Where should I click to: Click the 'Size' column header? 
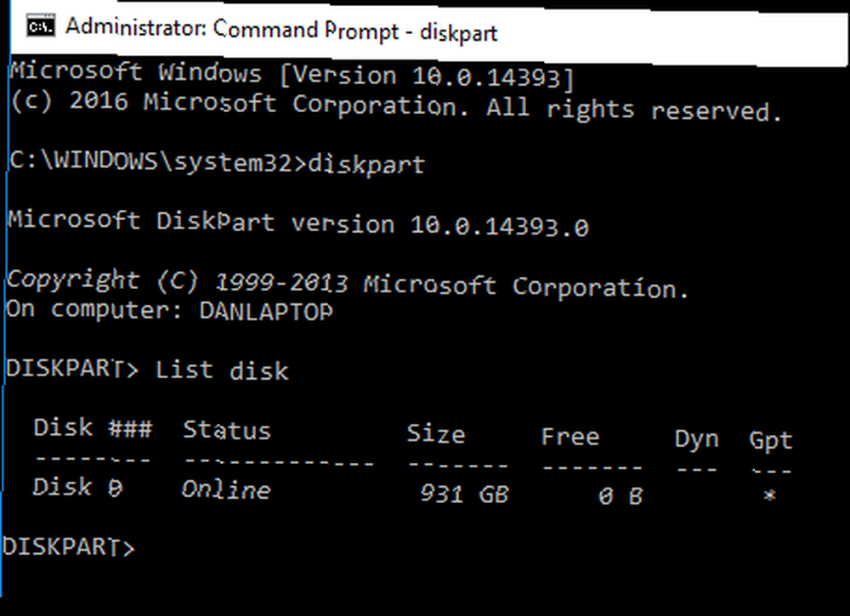click(436, 434)
